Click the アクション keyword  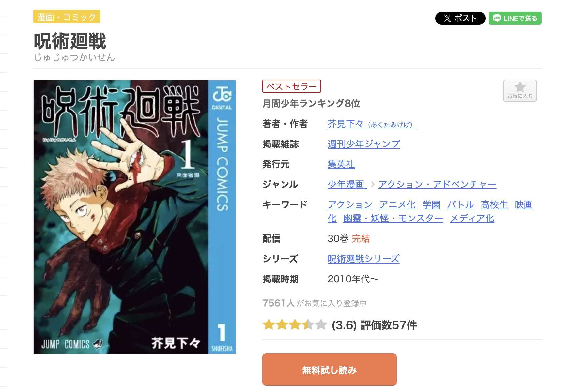pyautogui.click(x=350, y=204)
